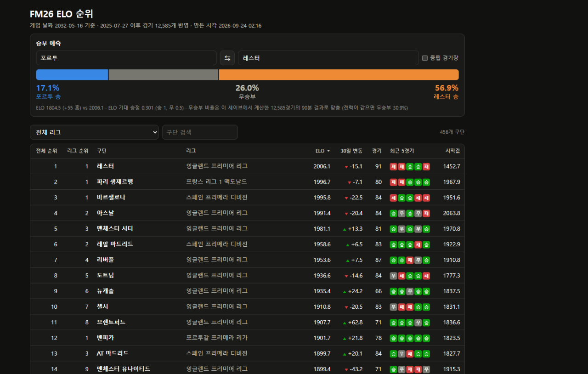Click the 프랑스 리그 1 맥도날드 league cell
Image resolution: width=588 pixels, height=374 pixels.
tap(217, 182)
